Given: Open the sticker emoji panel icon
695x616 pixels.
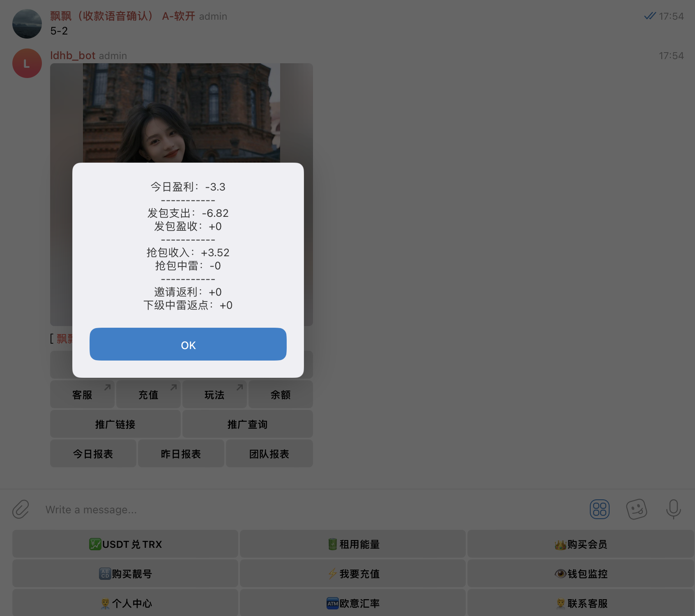Looking at the screenshot, I should [x=636, y=509].
